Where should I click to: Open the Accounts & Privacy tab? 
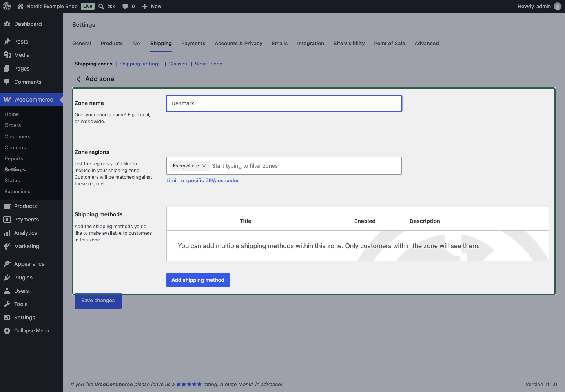pyautogui.click(x=239, y=44)
